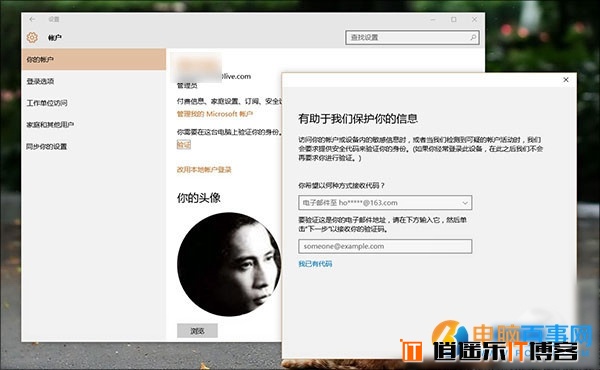Select 你的帐户 in sidebar

tap(94, 59)
